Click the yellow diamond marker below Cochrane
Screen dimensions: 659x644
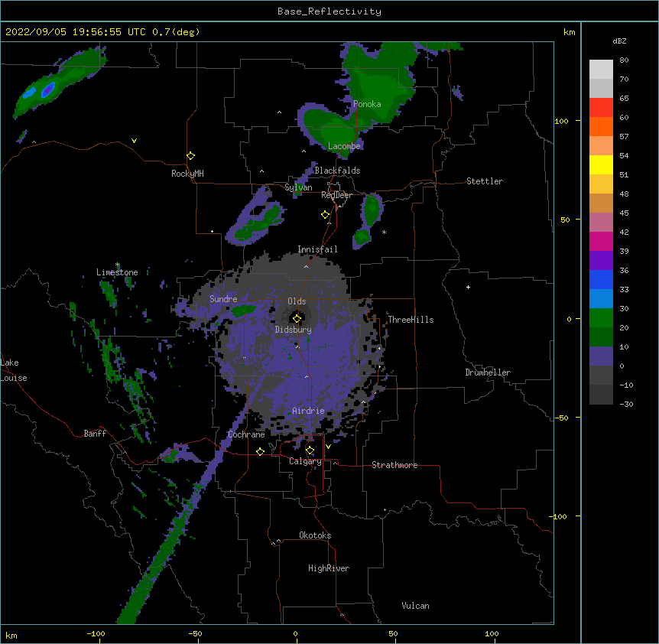[x=260, y=451]
